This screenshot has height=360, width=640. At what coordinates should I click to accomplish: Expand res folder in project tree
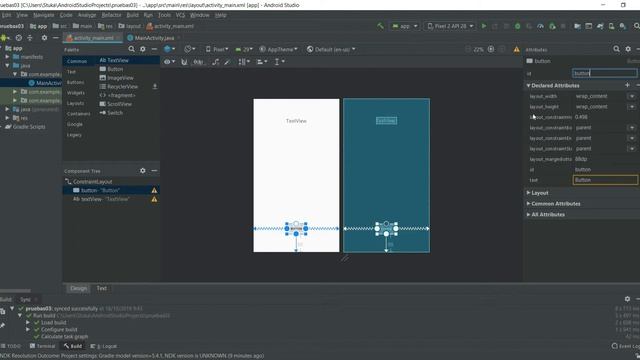click(x=7, y=118)
